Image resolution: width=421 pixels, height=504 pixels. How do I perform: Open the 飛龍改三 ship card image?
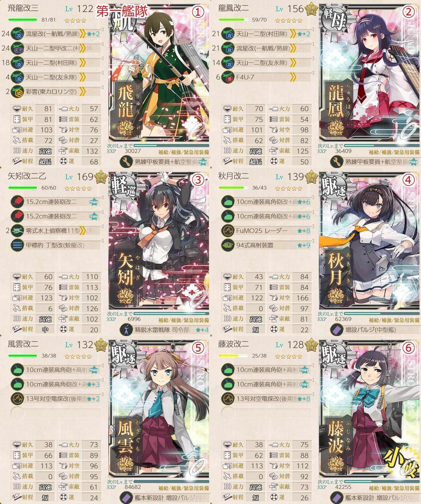tap(159, 73)
